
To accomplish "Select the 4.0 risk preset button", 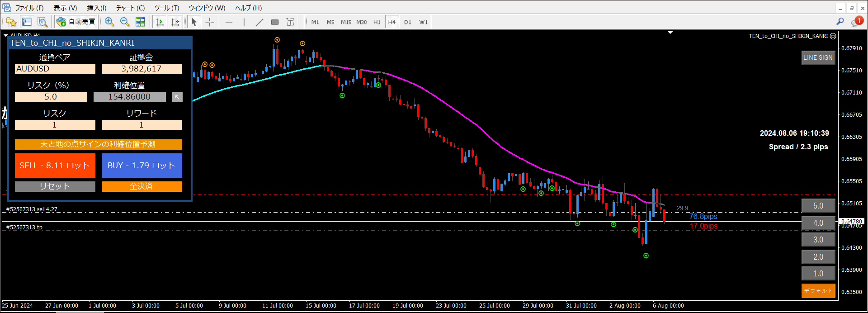I will point(818,223).
